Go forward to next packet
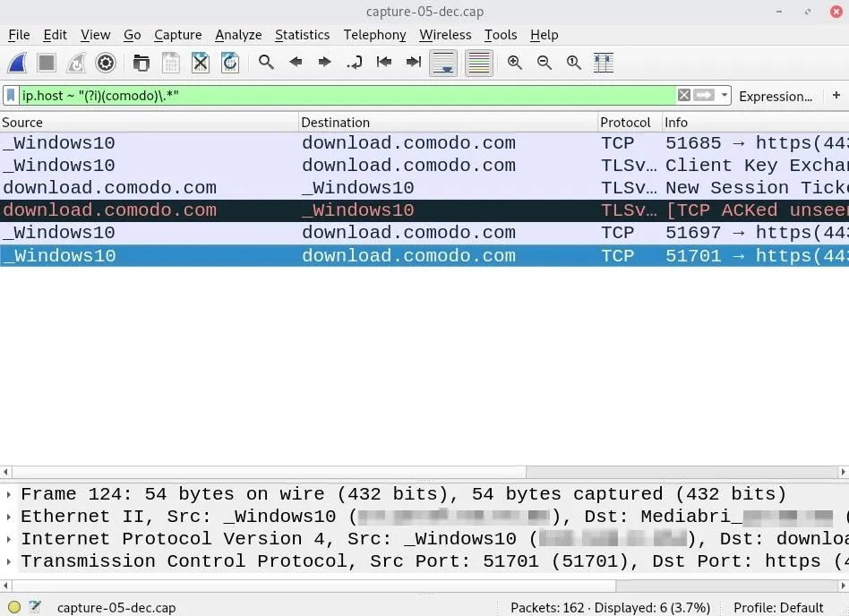Viewport: 849px width, 616px height. point(325,62)
